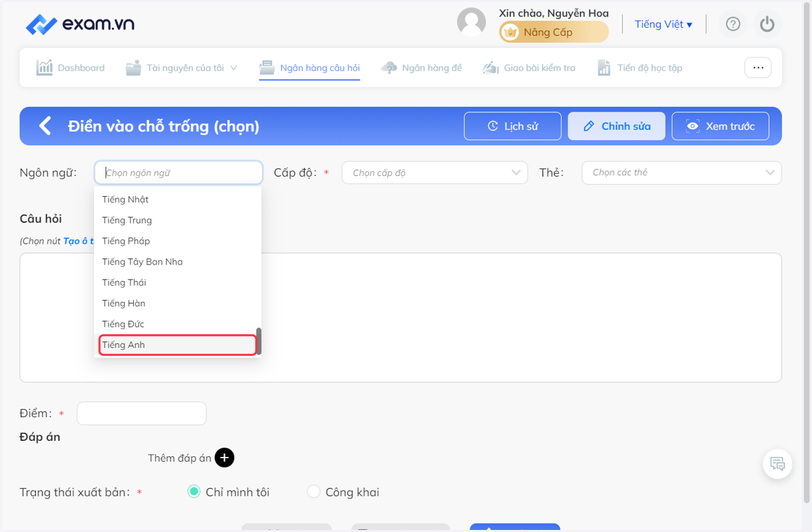Screen dimensions: 812x532
Task: Click the Giao bài kiểm tra icon
Action: pos(491,68)
